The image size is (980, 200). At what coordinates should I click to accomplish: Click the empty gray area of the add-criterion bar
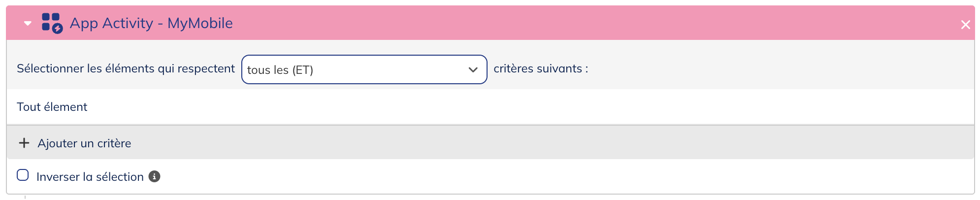[x=542, y=143]
